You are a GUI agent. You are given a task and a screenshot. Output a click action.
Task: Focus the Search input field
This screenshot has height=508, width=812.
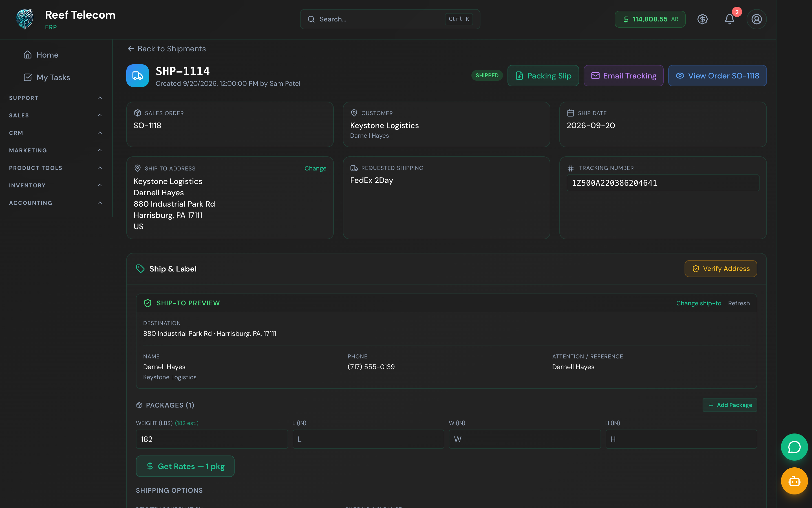(390, 19)
